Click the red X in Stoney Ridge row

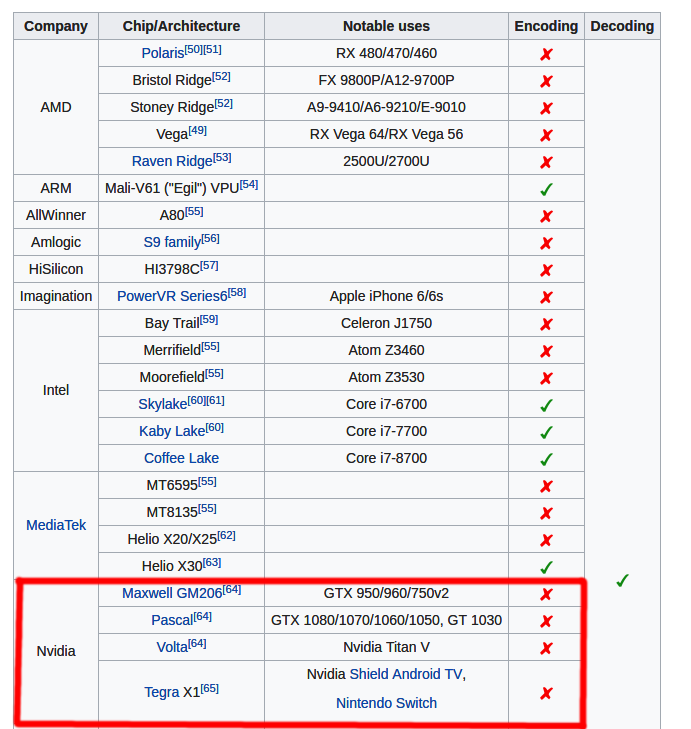coord(546,108)
